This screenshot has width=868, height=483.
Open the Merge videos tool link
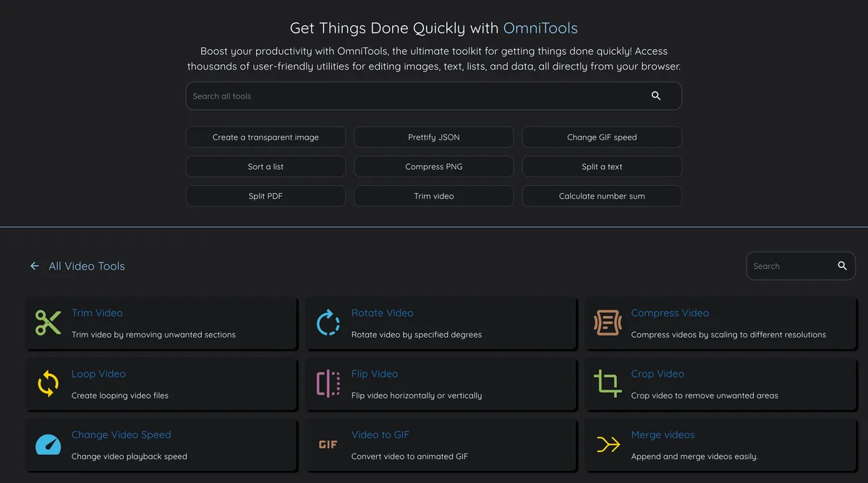tap(663, 435)
